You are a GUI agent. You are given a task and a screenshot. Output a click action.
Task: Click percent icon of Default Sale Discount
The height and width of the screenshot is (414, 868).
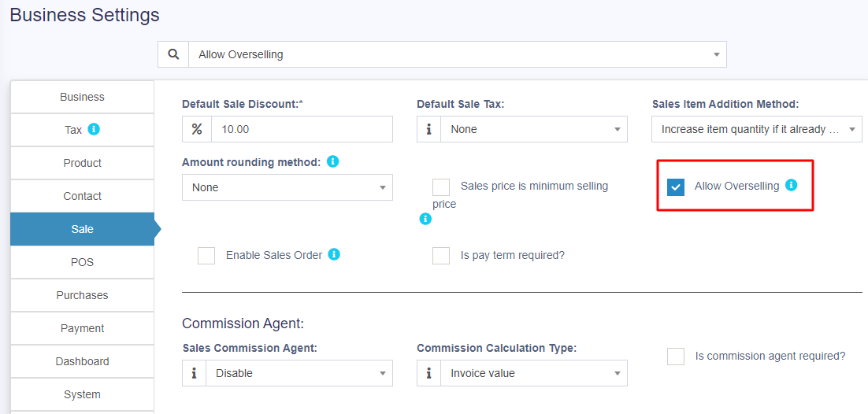tap(197, 129)
